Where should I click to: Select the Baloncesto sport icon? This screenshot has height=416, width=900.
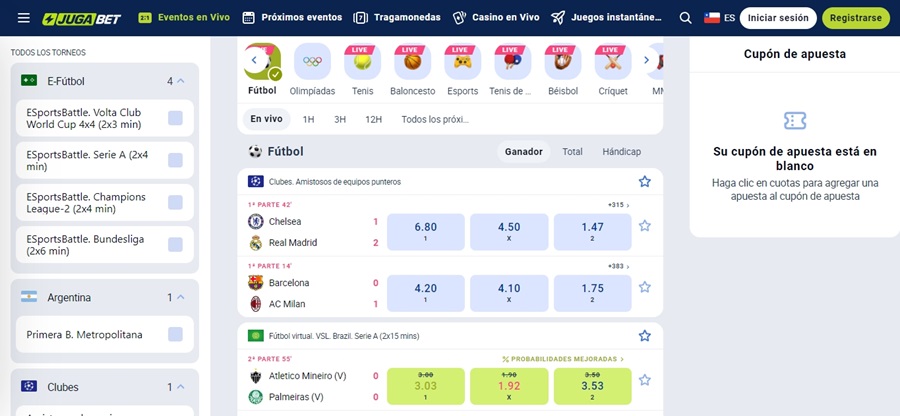click(x=412, y=61)
